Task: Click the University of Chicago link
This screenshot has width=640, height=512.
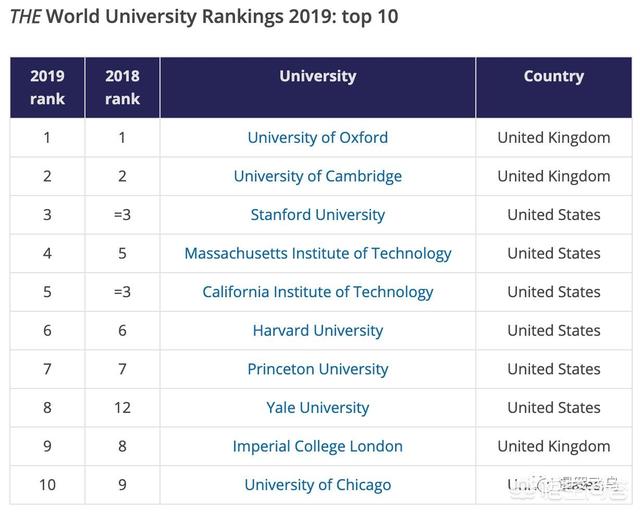Action: [317, 485]
